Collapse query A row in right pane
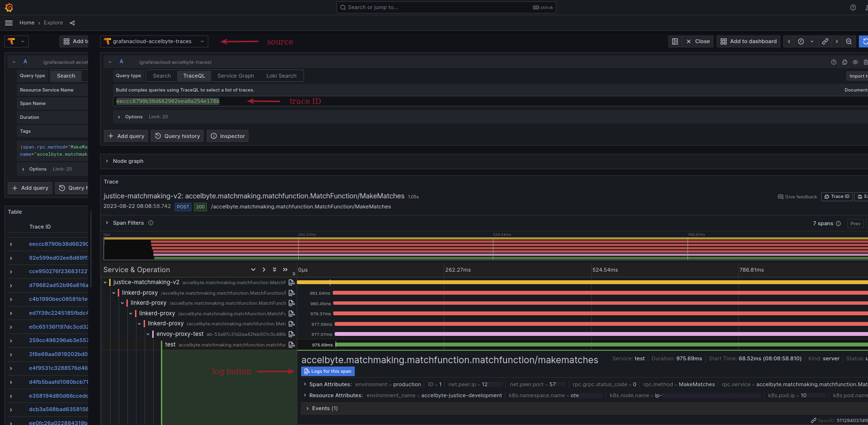 tap(110, 62)
